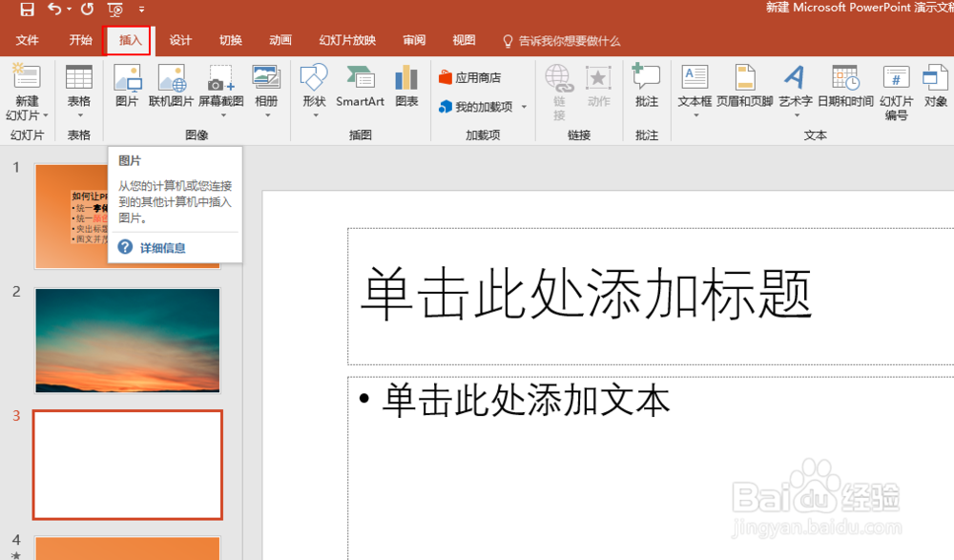Select blank slide 3 thumbnail
The image size is (954, 560).
128,465
